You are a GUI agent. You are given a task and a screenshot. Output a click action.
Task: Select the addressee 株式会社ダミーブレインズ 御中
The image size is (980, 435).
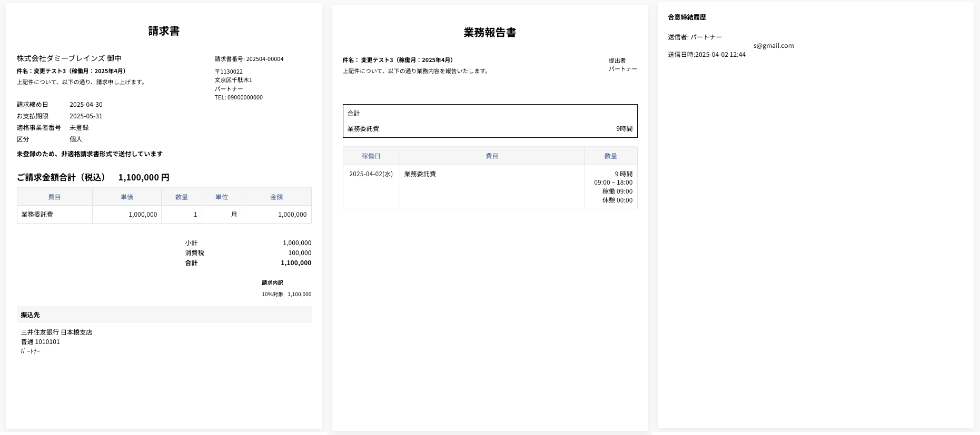pyautogui.click(x=69, y=58)
